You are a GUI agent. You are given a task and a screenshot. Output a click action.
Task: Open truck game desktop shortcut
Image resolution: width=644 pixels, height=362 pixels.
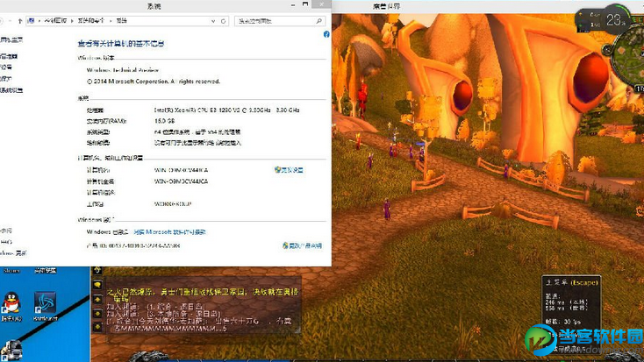tap(11, 351)
